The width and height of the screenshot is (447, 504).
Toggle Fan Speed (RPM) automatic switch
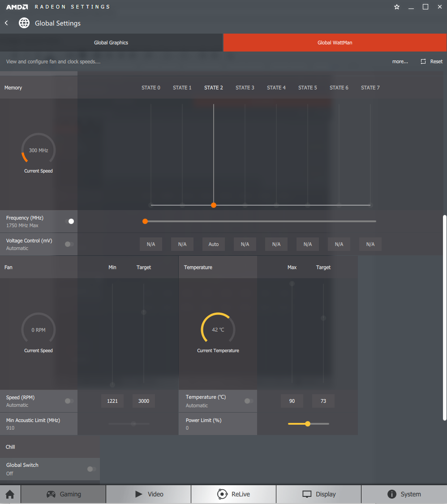69,401
